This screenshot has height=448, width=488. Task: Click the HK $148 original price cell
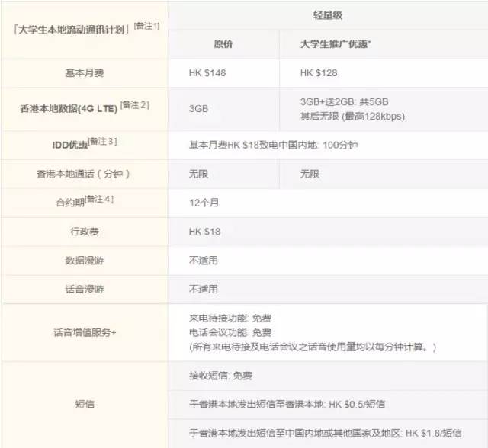pos(208,73)
